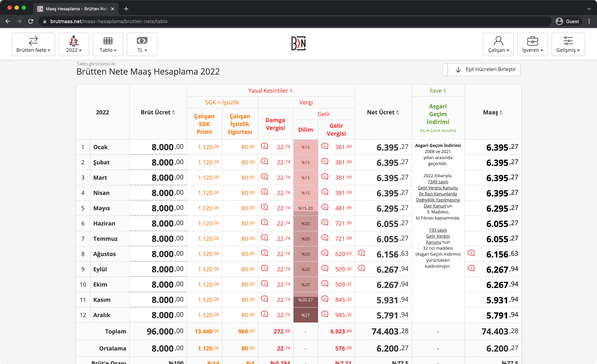
Task: Click the Eylül Maaş column info icon
Action: click(471, 268)
